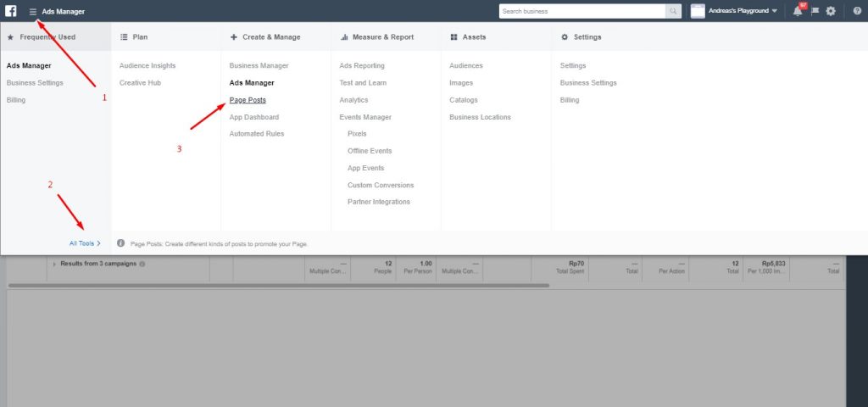
Task: Open Business Settings under Frequently Used
Action: (35, 82)
